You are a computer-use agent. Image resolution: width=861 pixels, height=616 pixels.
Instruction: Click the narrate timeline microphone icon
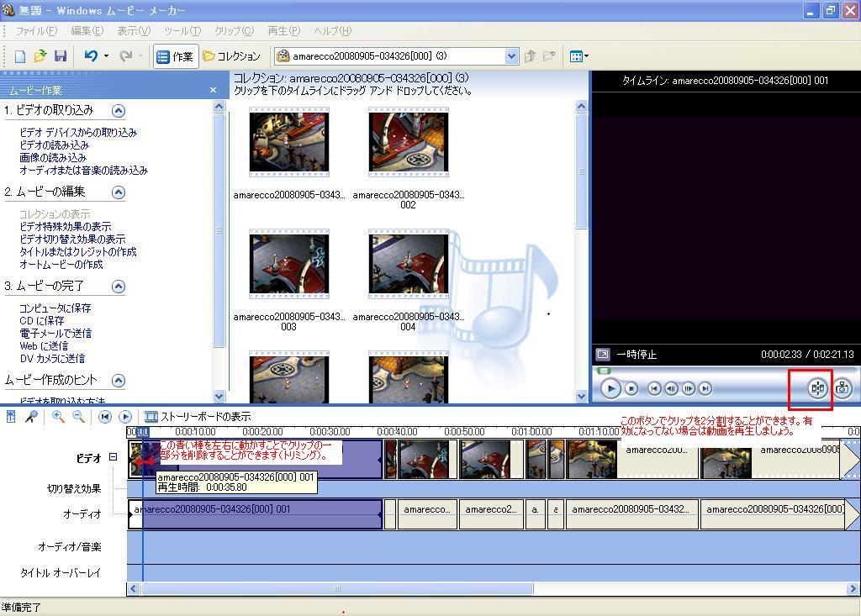pos(31,417)
